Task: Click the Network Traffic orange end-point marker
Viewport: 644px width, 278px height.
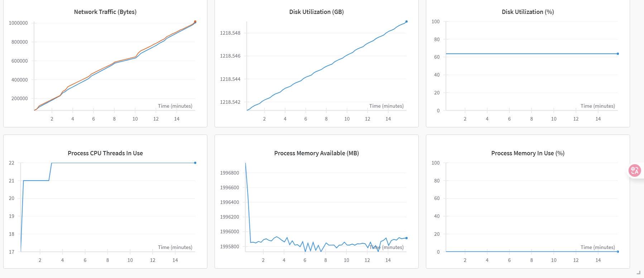Action: [x=195, y=21]
